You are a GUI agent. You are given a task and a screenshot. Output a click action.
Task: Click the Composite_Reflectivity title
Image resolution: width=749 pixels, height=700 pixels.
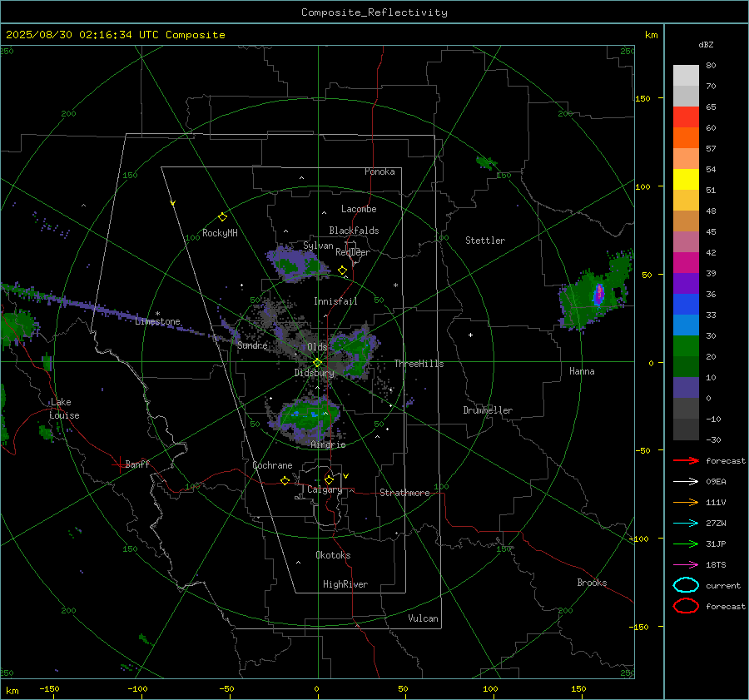(x=374, y=12)
